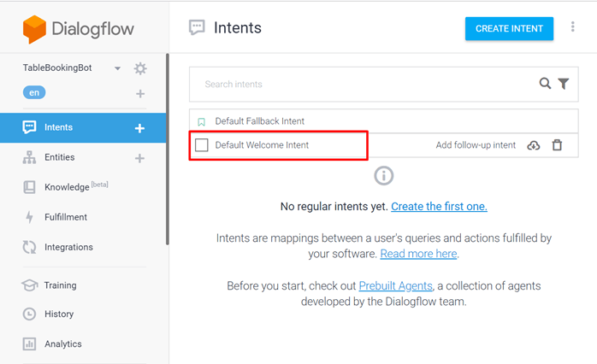The width and height of the screenshot is (597, 364).
Task: Create a new intent with the plus icon beside Intents
Action: point(139,128)
